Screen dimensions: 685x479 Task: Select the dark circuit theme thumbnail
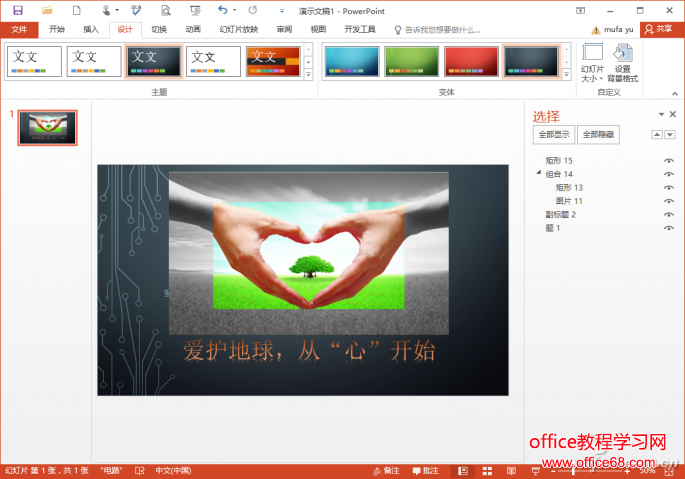click(x=153, y=62)
